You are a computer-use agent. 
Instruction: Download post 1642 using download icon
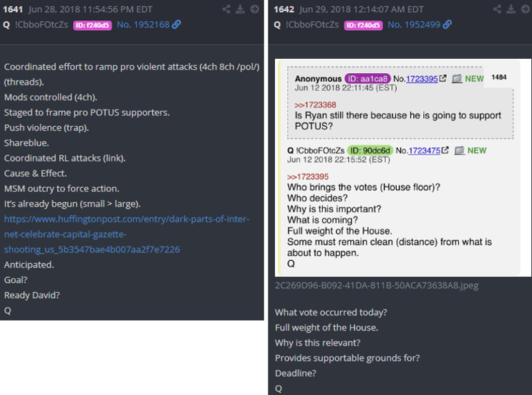click(511, 9)
